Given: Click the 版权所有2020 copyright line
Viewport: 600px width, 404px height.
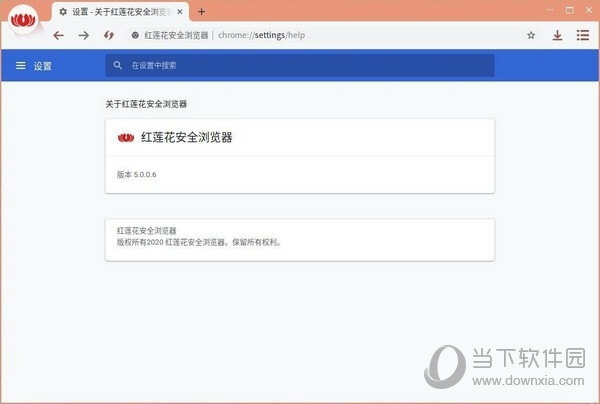Looking at the screenshot, I should 199,243.
